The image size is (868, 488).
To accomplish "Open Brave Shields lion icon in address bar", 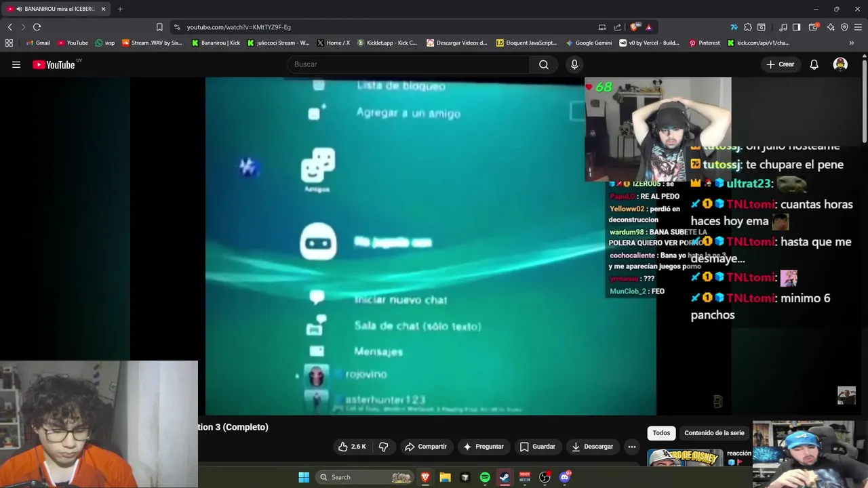I will [634, 27].
